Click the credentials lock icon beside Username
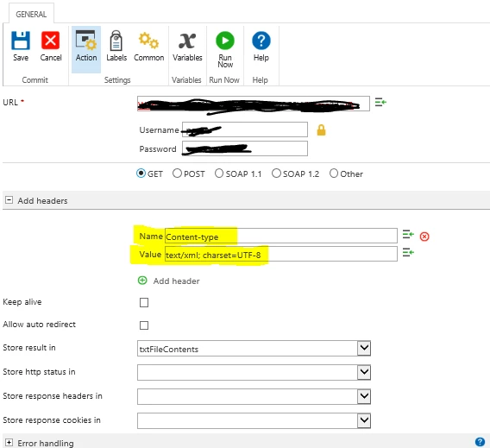This screenshot has height=448, width=490. point(321,130)
